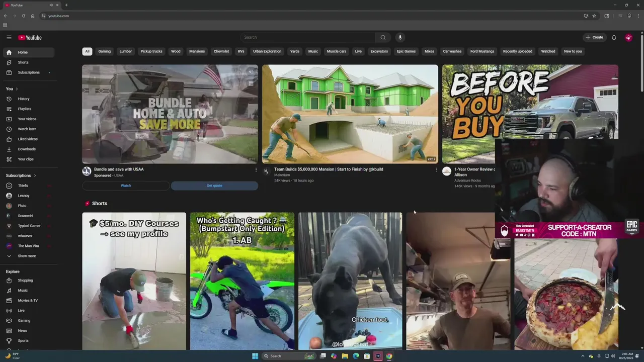
Task: Open The Man Vita channel
Action: (x=28, y=246)
